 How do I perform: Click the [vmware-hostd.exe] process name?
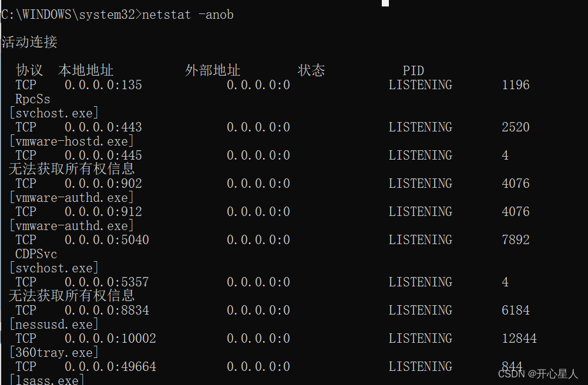72,141
